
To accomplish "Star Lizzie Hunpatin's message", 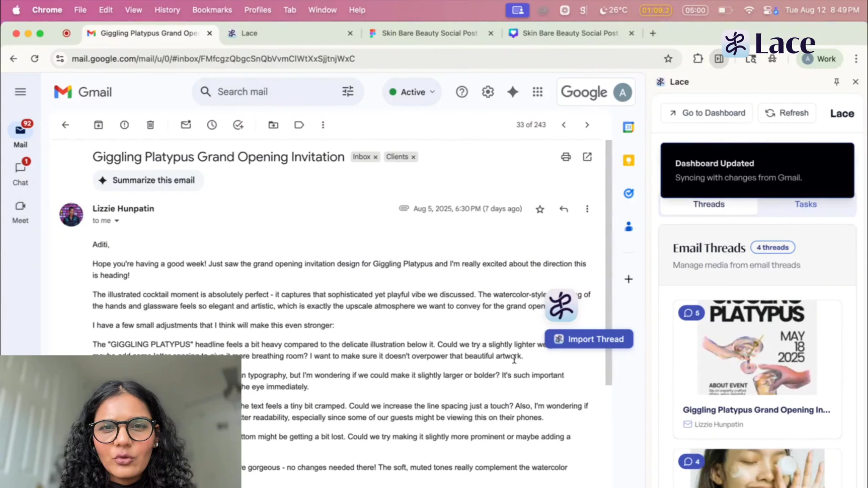I will (x=540, y=209).
